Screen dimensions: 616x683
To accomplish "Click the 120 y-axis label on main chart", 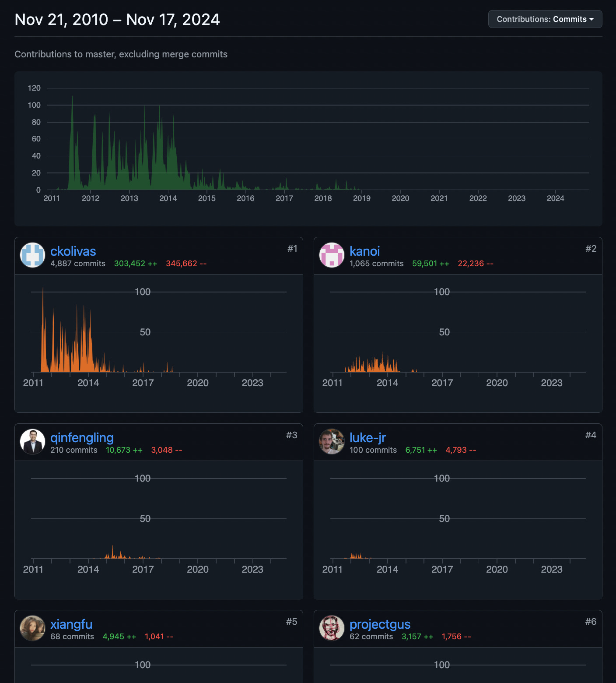I will pos(34,88).
